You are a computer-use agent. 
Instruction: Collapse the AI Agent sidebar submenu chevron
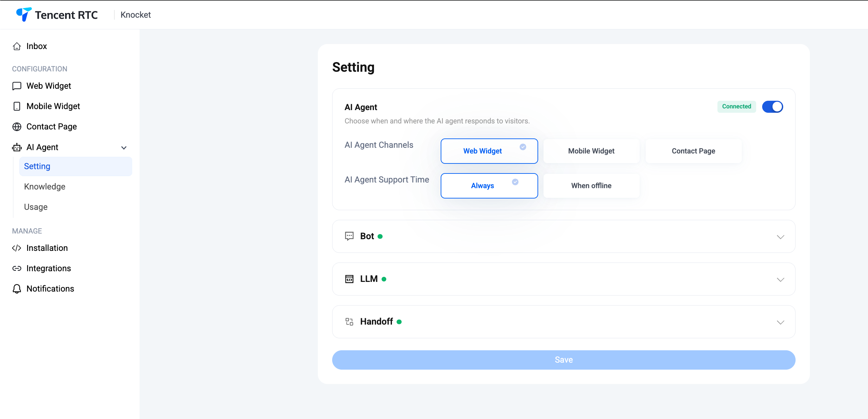click(124, 147)
